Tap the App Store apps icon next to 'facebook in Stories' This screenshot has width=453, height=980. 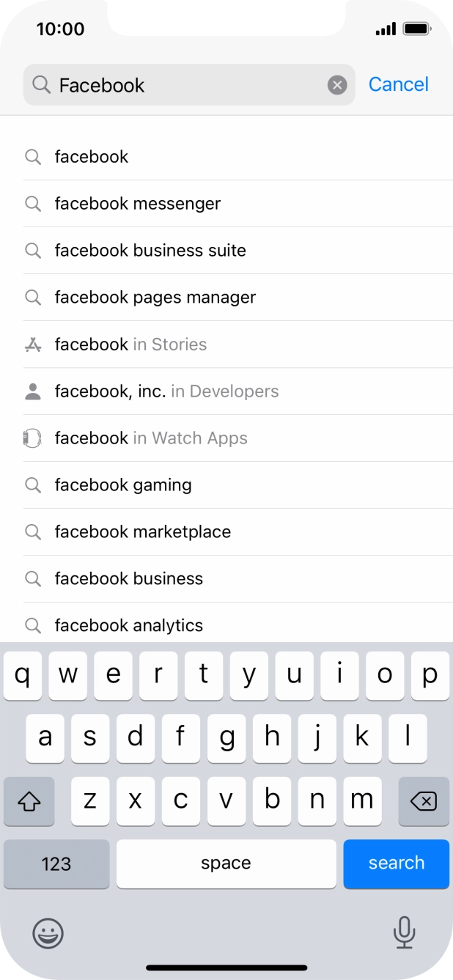coord(33,345)
